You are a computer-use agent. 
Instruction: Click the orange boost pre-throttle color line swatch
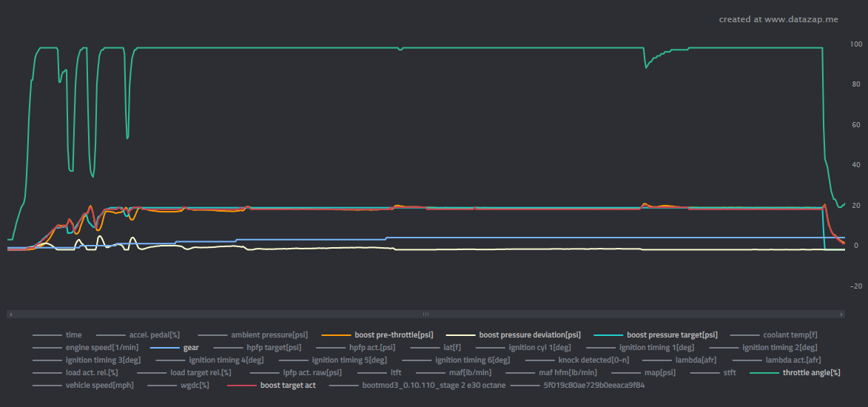coord(337,335)
